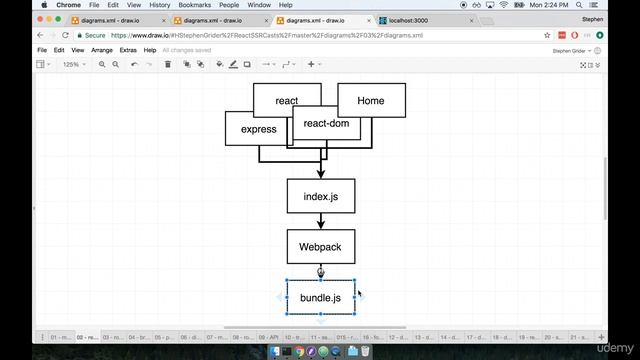The height and width of the screenshot is (360, 640).
Task: Open Spotlight search in menu bar
Action: point(579,5)
